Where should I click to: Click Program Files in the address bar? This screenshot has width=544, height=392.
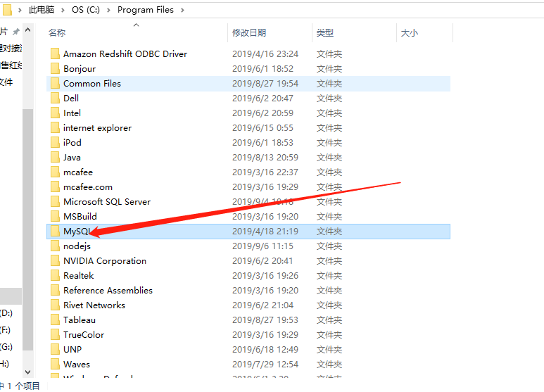coord(146,10)
